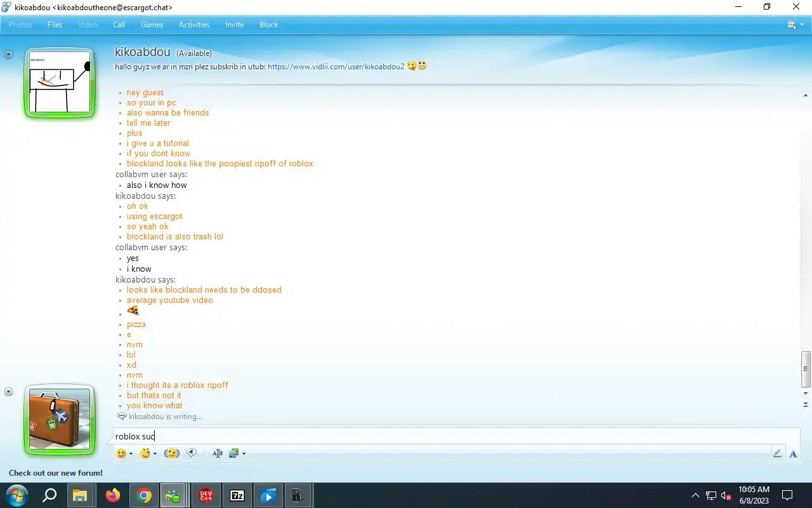Open the Activities menu
Image resolution: width=812 pixels, height=508 pixels.
(x=194, y=25)
